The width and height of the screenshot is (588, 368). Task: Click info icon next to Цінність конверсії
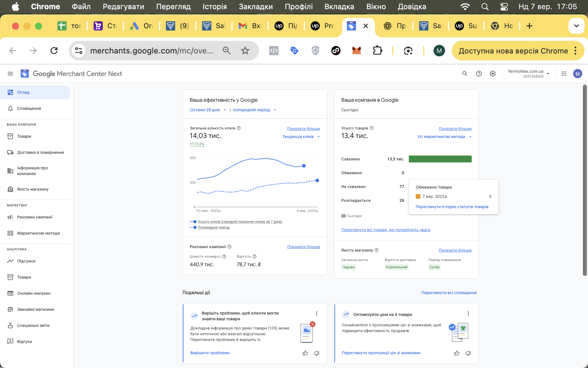coord(224,256)
